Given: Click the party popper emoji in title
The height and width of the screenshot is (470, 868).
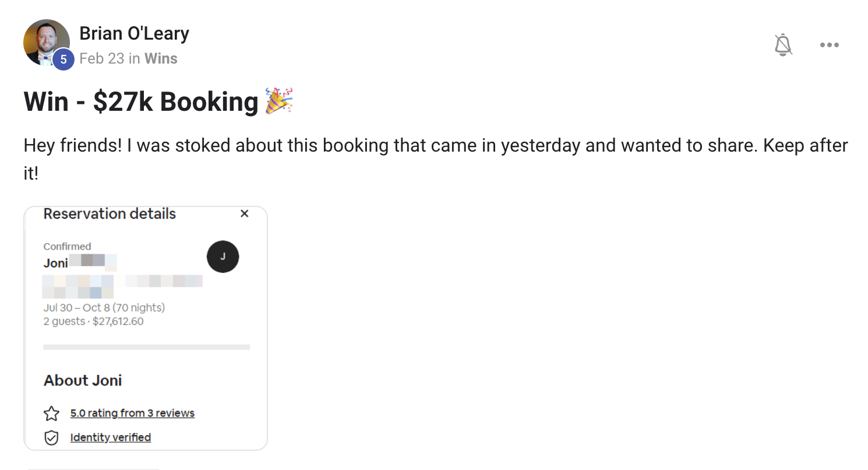Looking at the screenshot, I should (x=278, y=101).
